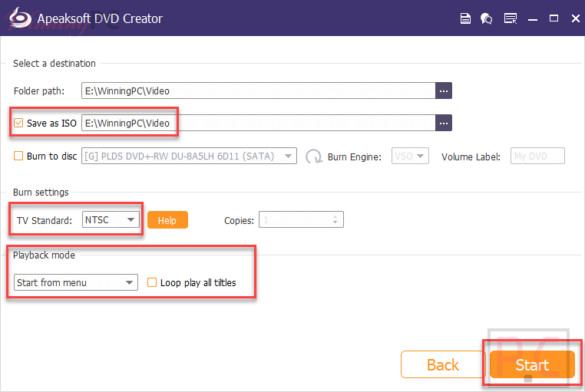
Task: Open the Burn Engine VSO dropdown
Action: (410, 156)
